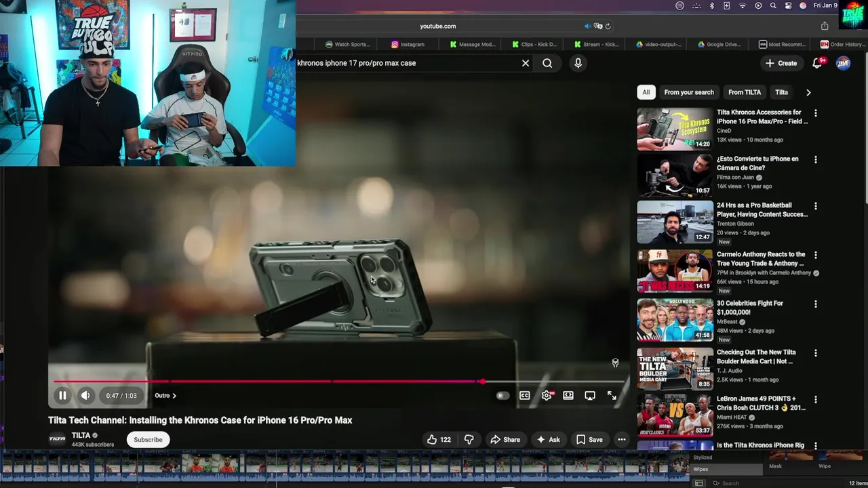Toggle closed captions (CC) on the player

(524, 395)
